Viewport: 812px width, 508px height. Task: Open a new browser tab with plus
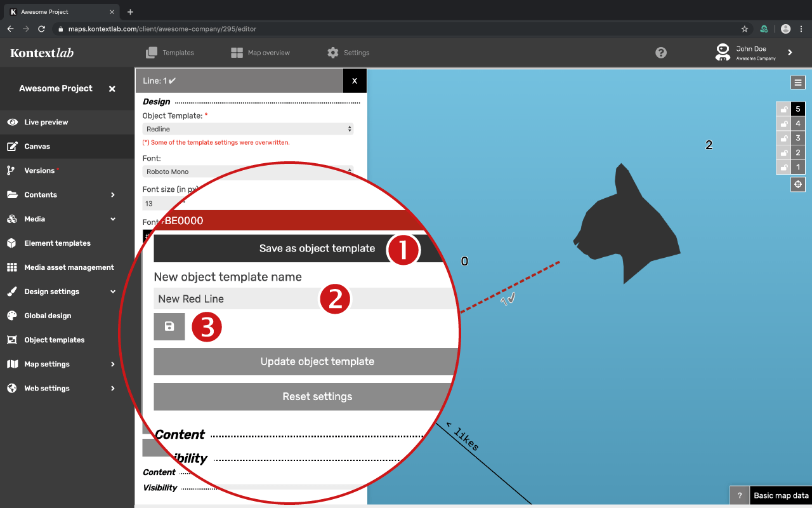coord(130,11)
